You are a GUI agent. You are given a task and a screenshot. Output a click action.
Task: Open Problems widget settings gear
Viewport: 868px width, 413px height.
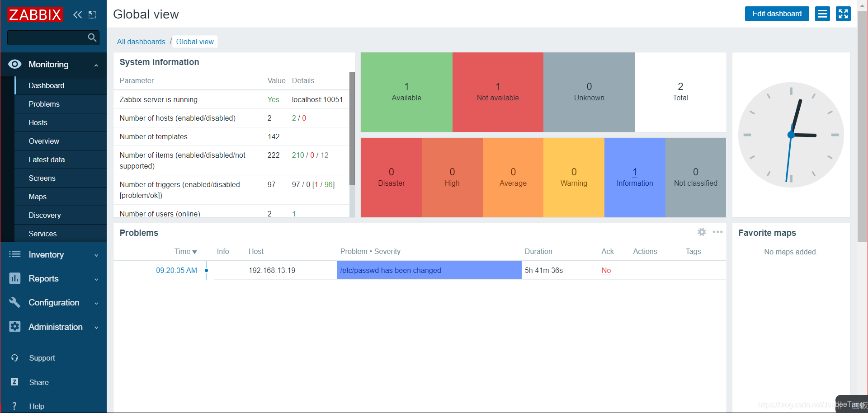pyautogui.click(x=702, y=232)
